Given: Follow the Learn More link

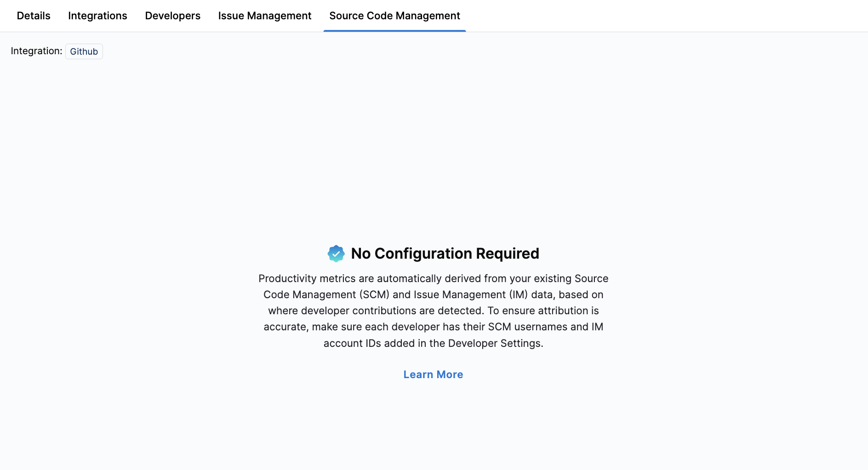Looking at the screenshot, I should (433, 374).
